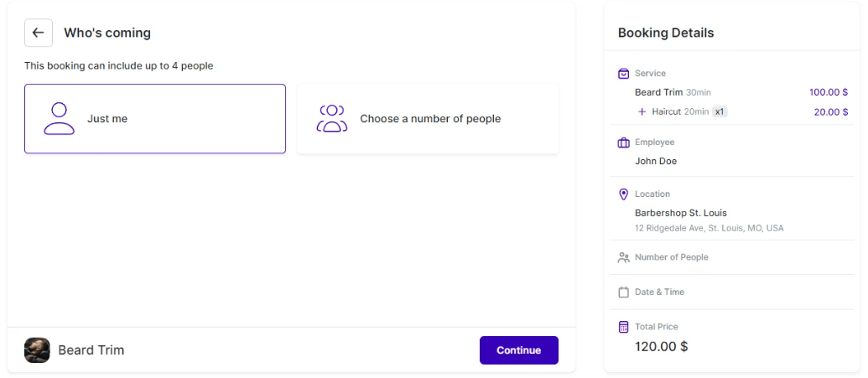Click the back arrow button
The width and height of the screenshot is (868, 378).
39,33
